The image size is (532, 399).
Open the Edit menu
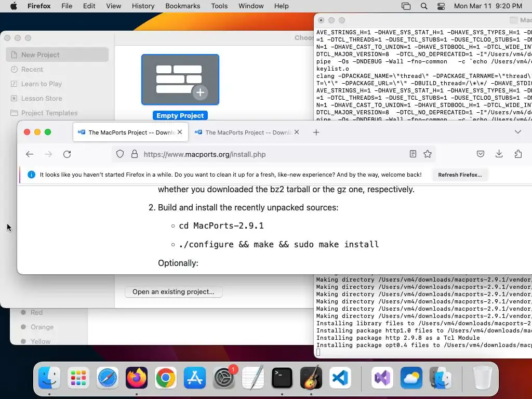[x=89, y=6]
